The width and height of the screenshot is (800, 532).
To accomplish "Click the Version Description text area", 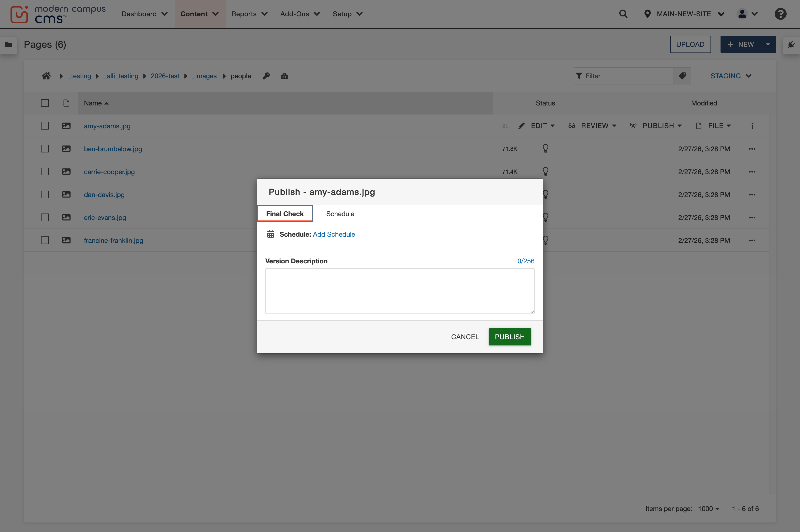I will (400, 291).
